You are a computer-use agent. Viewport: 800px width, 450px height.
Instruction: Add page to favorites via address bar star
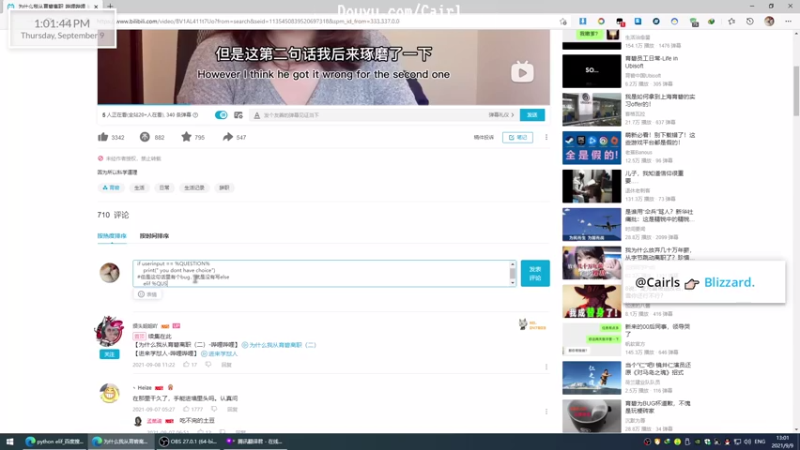(x=563, y=21)
